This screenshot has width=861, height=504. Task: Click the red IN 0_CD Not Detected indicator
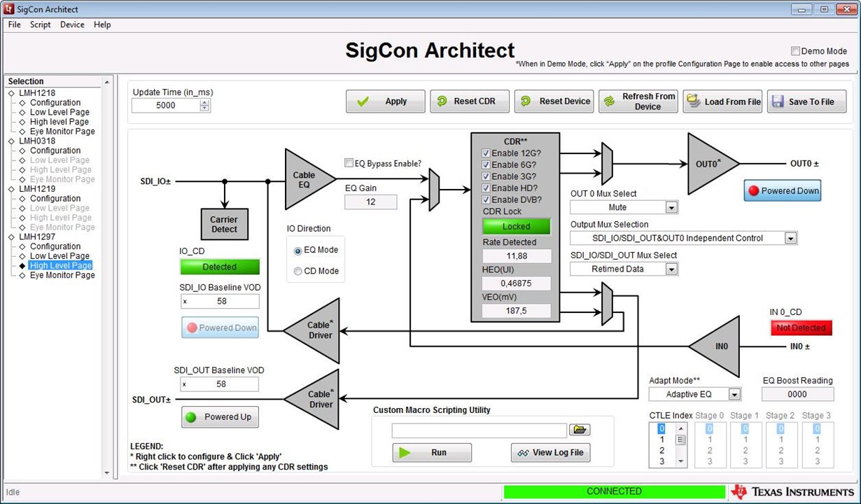[x=801, y=328]
